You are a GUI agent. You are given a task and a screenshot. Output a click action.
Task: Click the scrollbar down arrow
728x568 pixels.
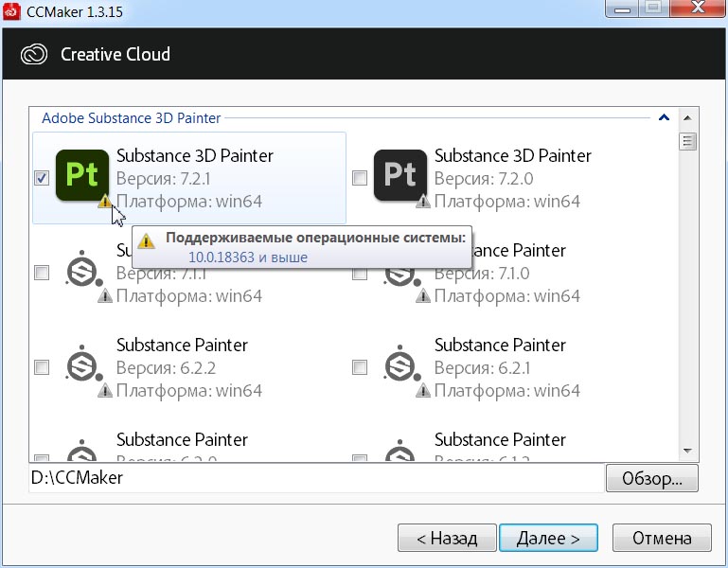[x=687, y=451]
